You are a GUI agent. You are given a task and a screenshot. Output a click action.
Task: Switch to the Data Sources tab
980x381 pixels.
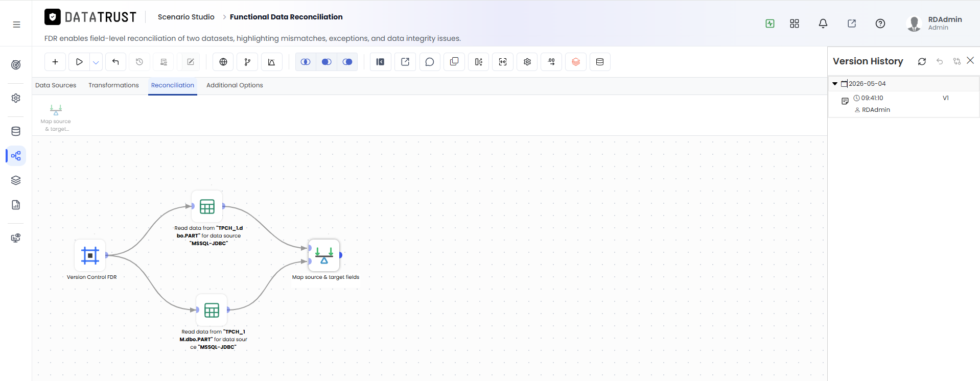[56, 85]
